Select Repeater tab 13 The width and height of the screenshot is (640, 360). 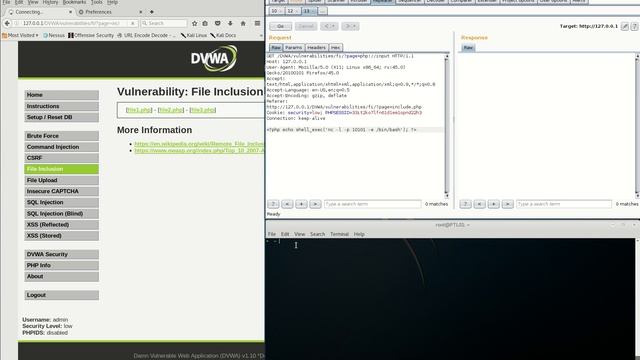pos(309,11)
